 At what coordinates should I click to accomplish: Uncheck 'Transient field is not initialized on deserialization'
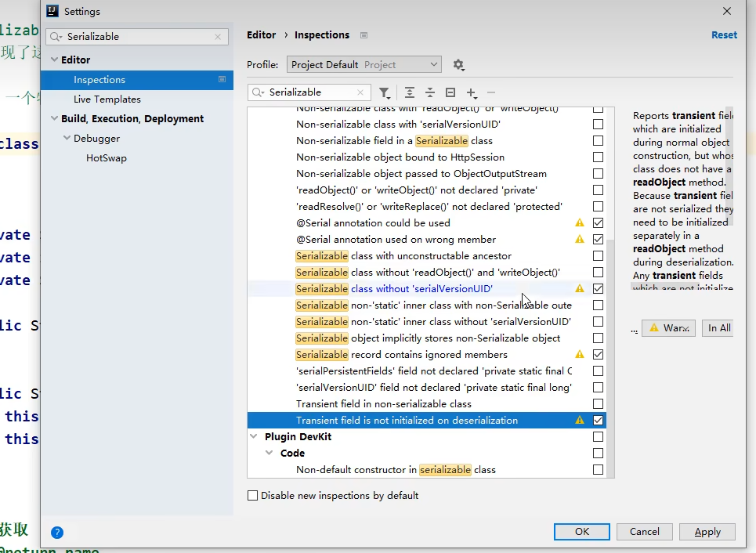click(x=598, y=421)
